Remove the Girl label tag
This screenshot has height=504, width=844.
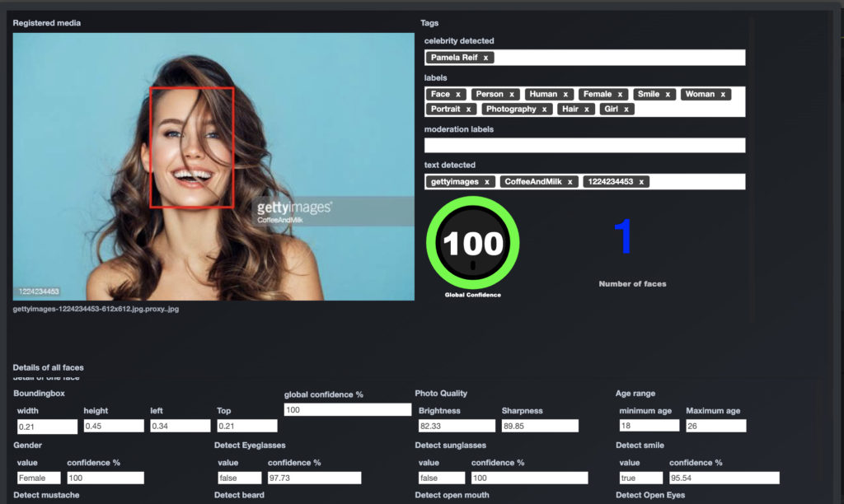(x=626, y=110)
